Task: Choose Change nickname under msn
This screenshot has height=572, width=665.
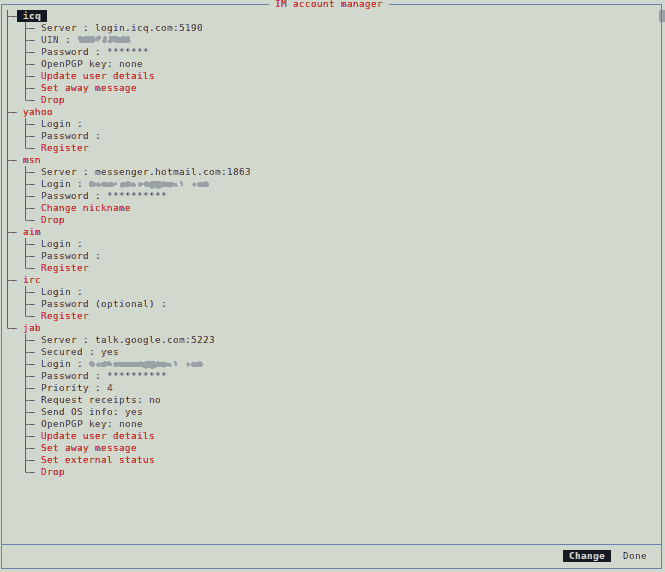Action: pos(85,208)
